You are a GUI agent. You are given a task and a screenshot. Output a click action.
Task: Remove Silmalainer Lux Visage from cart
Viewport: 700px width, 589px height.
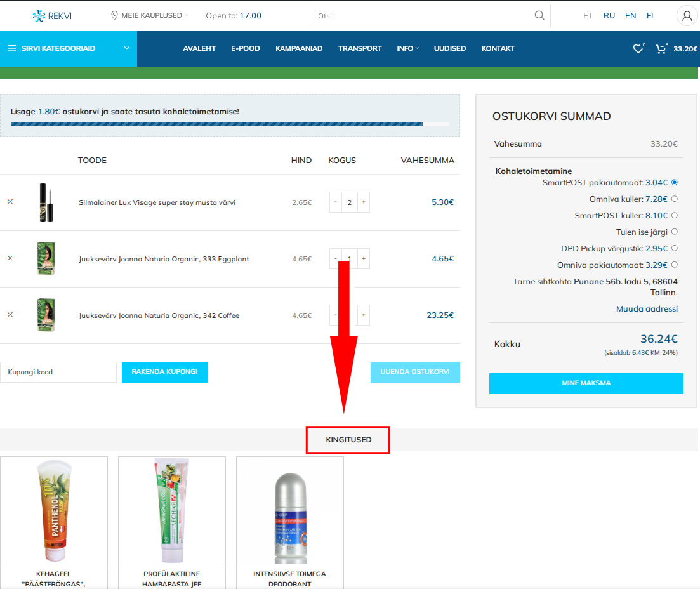[10, 202]
